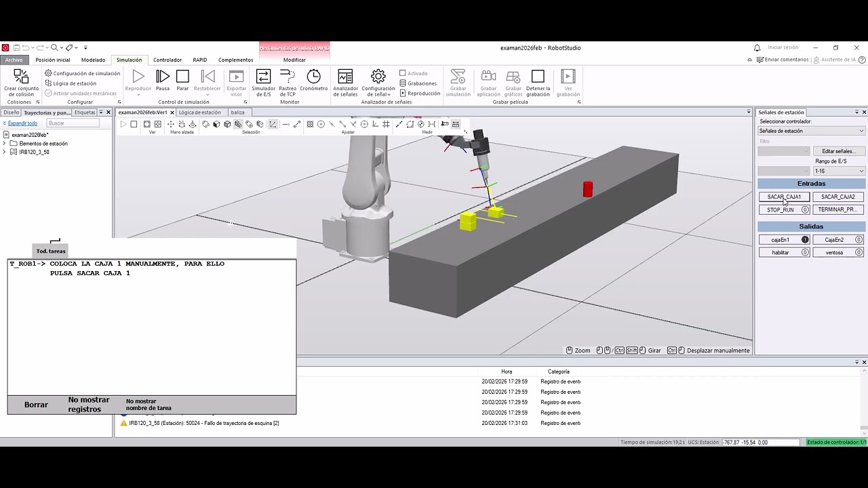Toggle CajaEn2 output signal
The height and width of the screenshot is (488, 868).
(838, 240)
